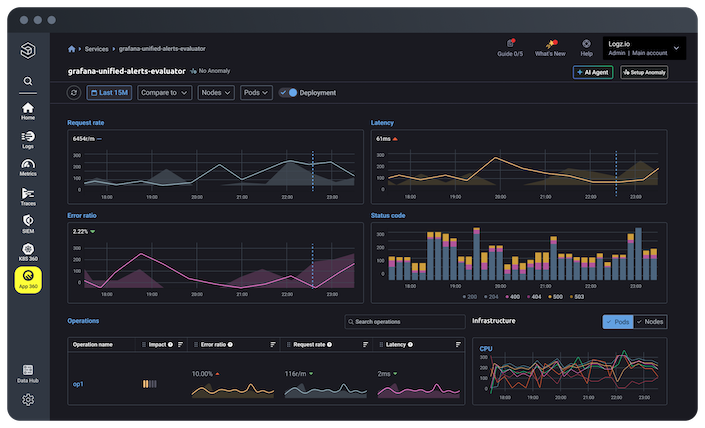Open the Metrics icon in sidebar
Screen dimensions: 705x428
(28, 167)
